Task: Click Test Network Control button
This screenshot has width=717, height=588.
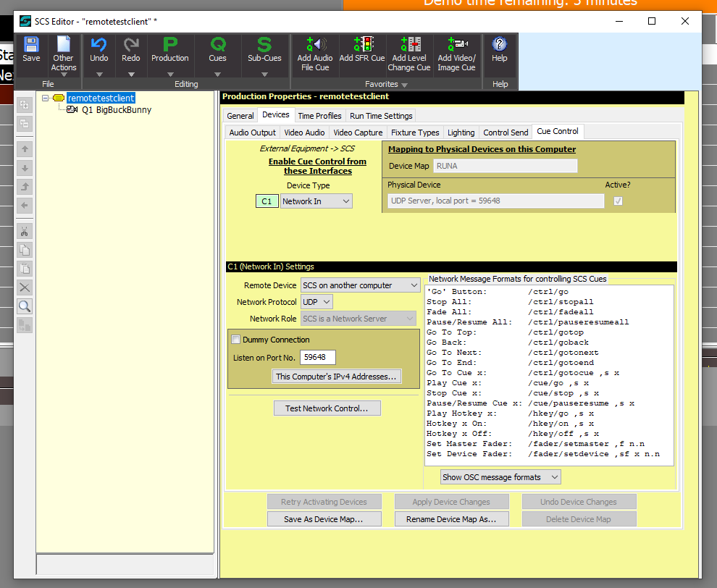Action: (327, 408)
